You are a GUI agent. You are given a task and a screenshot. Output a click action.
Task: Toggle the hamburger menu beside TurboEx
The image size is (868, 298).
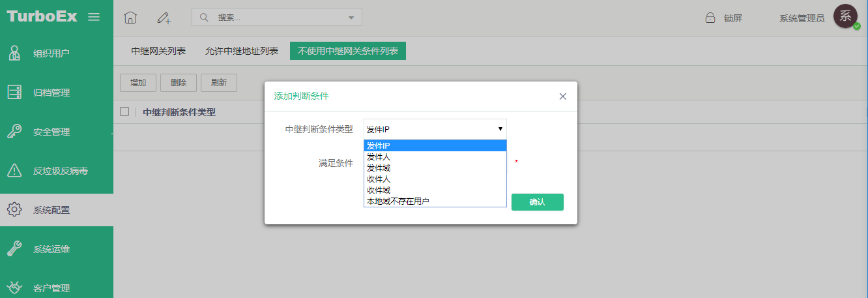click(x=94, y=17)
